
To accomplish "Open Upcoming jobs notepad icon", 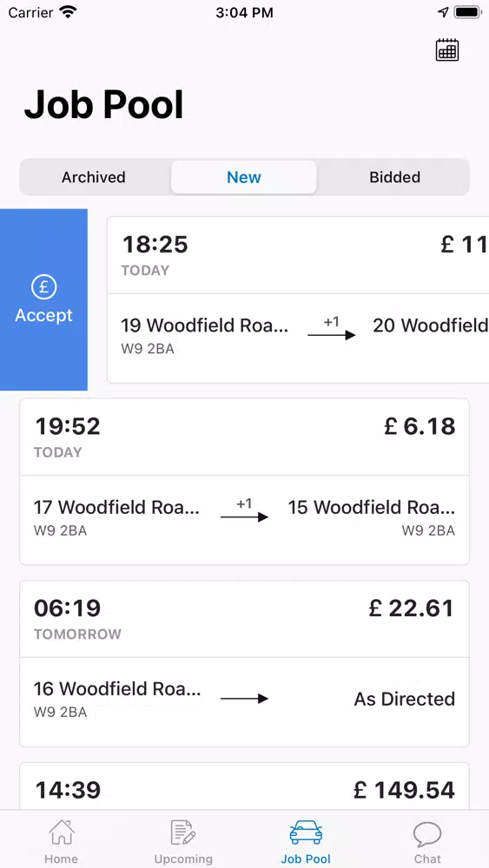I will tap(183, 833).
